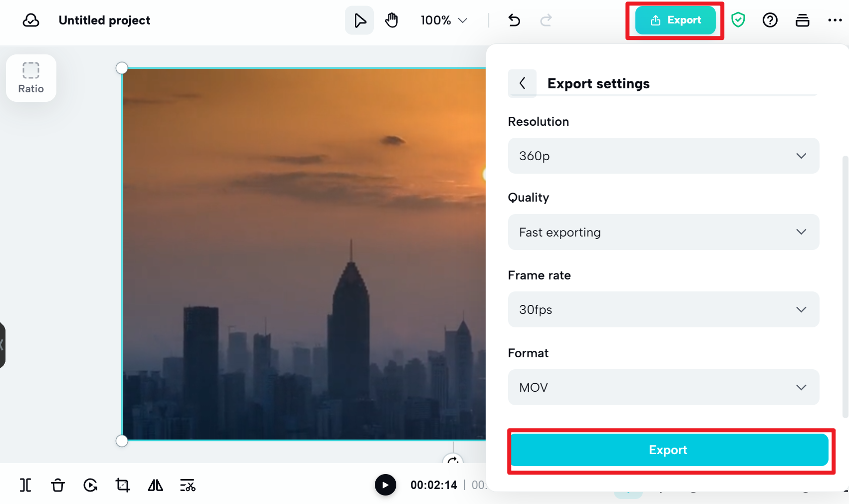Undo the last action
849x504 pixels.
click(514, 20)
